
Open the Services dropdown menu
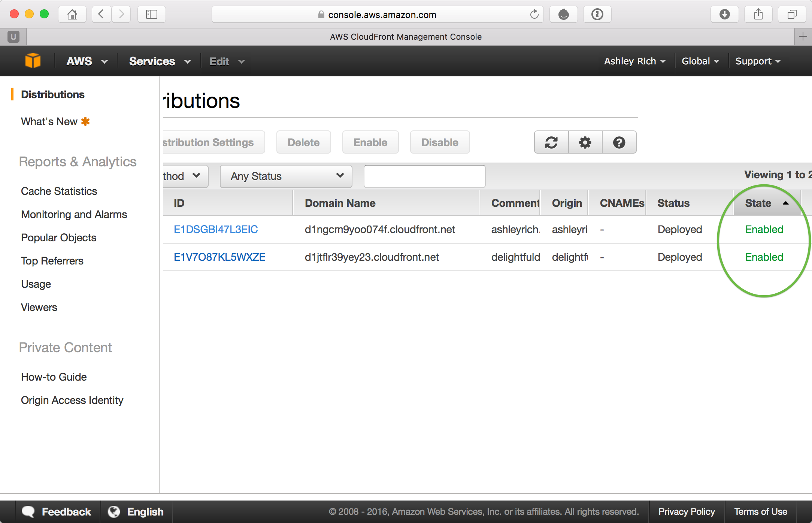[x=160, y=61]
